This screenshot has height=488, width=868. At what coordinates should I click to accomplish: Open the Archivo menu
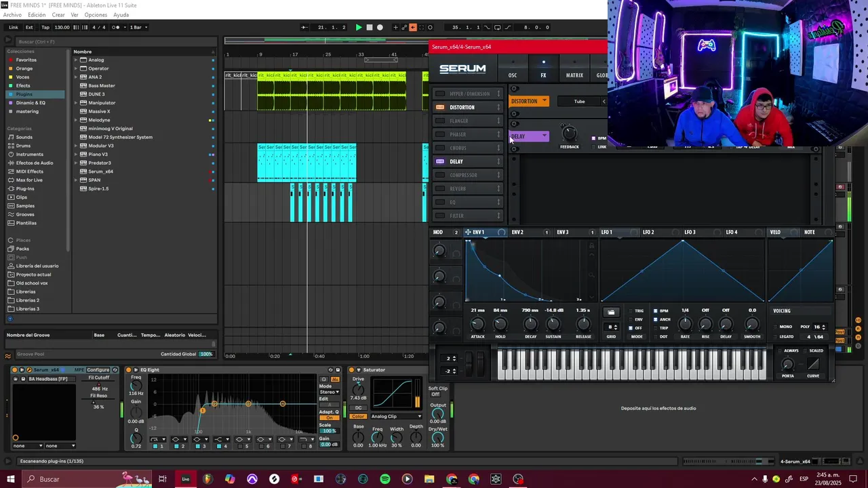click(12, 15)
